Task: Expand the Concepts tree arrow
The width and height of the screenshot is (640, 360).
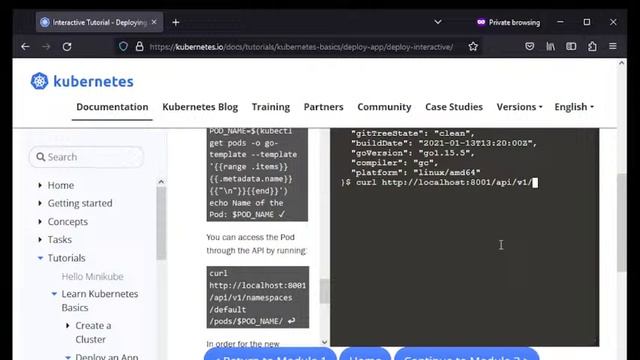Action: tap(40, 222)
